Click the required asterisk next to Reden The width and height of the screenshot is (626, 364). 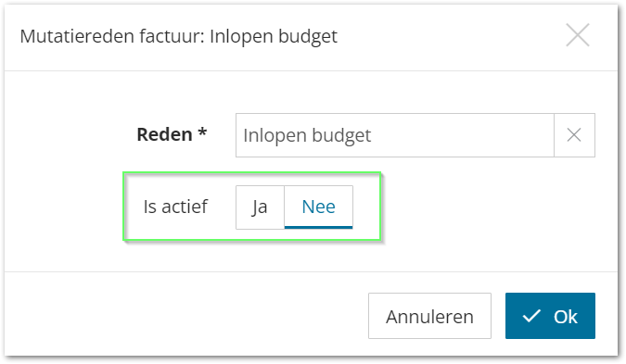[x=202, y=132]
